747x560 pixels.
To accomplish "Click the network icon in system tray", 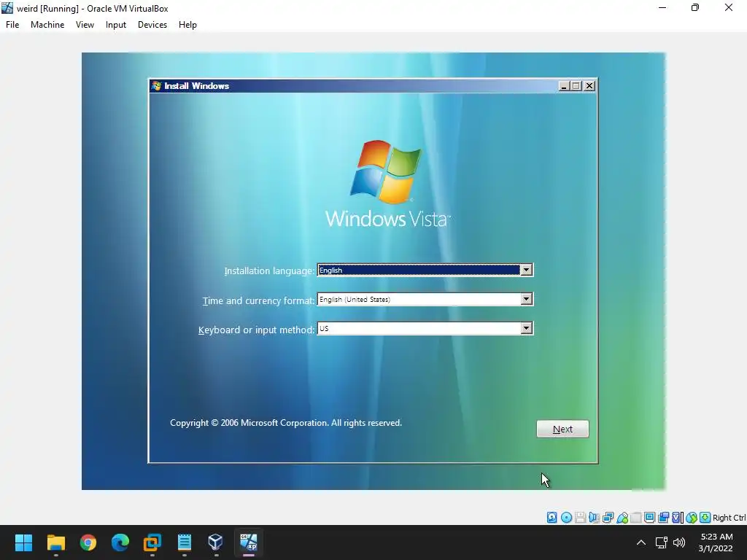I will (x=661, y=542).
